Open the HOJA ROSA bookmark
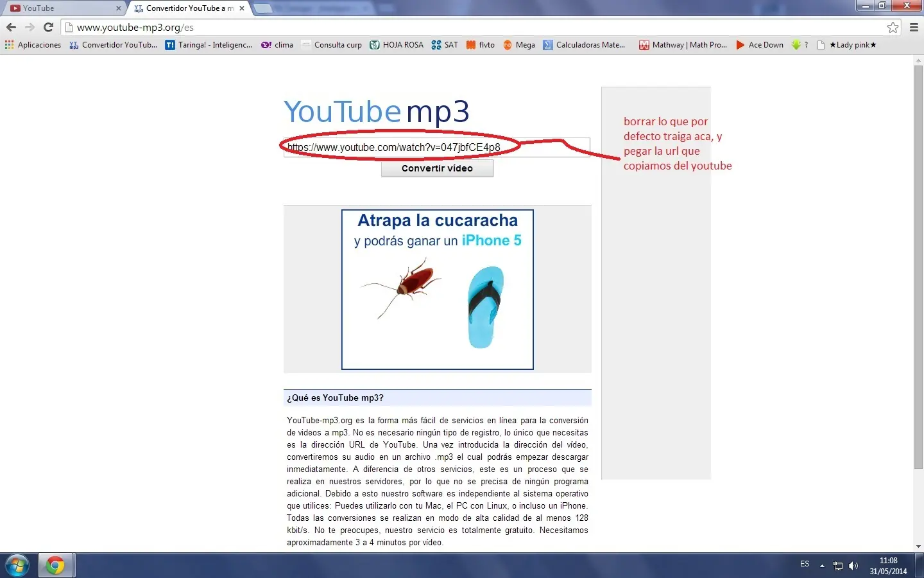The height and width of the screenshot is (578, 924). pos(397,45)
